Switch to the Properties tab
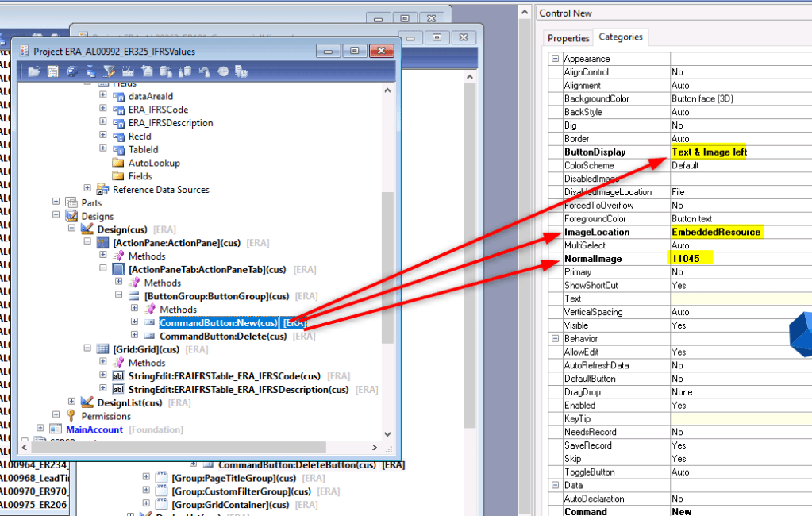812x516 pixels. pyautogui.click(x=568, y=38)
